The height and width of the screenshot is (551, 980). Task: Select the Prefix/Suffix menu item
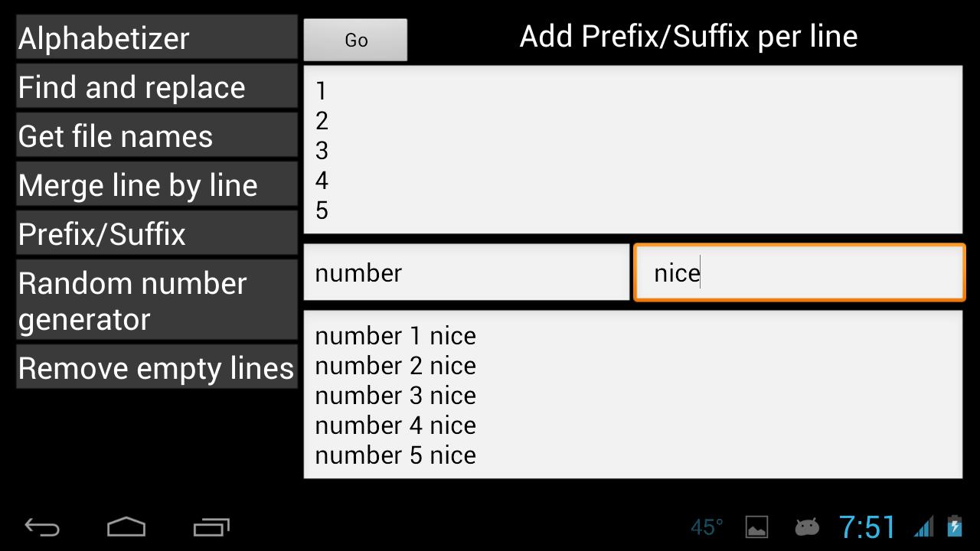point(156,233)
